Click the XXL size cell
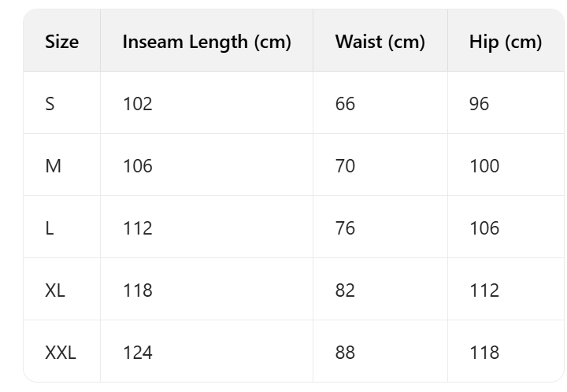567x392 pixels. [61, 353]
